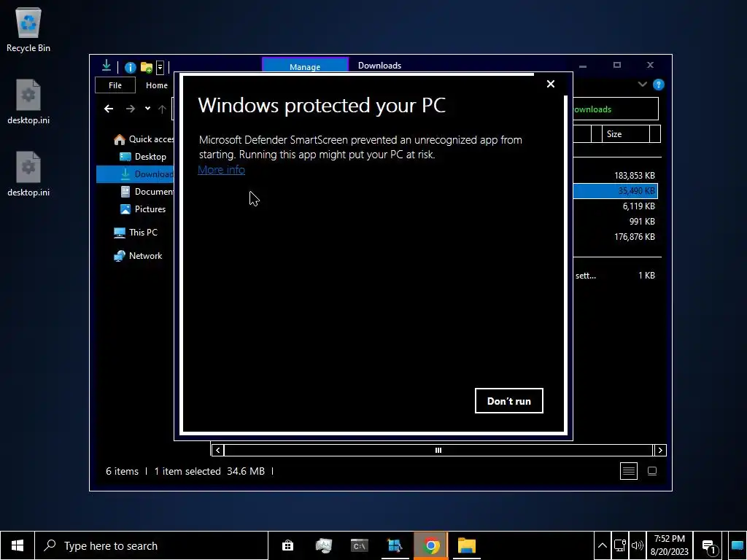Select the file row sized 6,119 KB

[x=614, y=206]
